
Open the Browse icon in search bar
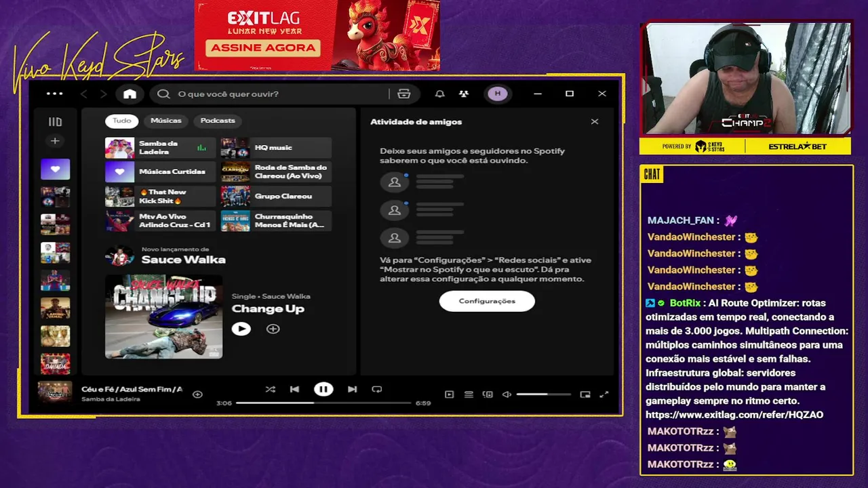[404, 94]
